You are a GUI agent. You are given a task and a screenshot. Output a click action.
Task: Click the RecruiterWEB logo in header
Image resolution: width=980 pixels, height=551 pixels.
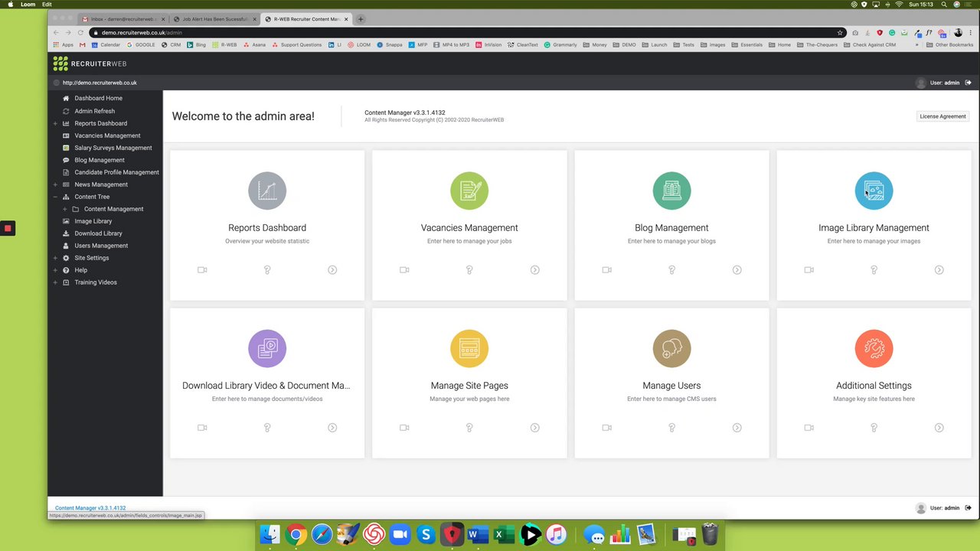(x=90, y=64)
